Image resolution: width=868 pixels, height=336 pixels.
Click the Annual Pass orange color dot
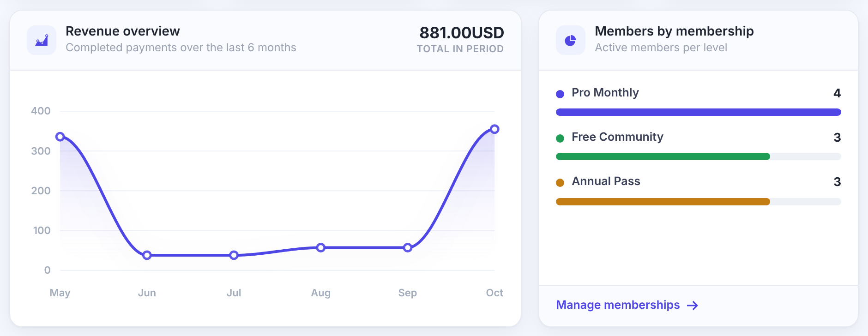click(x=560, y=182)
